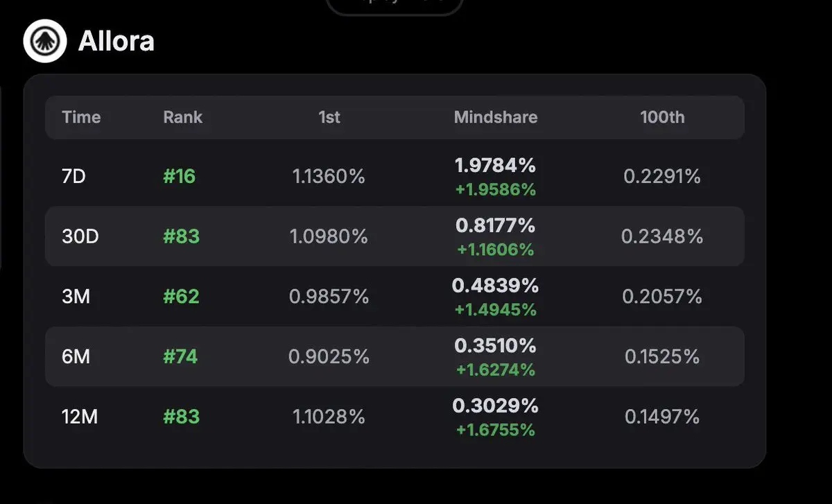Click the 0.3510% mindshare value
This screenshot has height=504, width=832.
point(496,345)
